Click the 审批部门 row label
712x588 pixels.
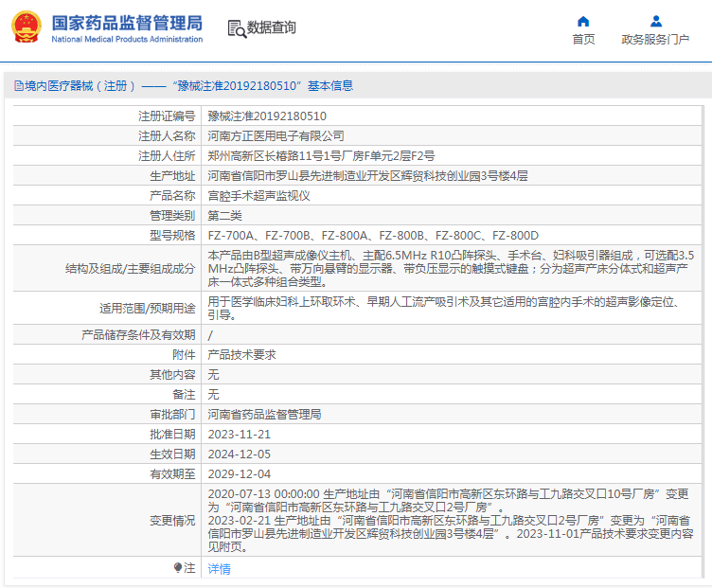coord(172,415)
